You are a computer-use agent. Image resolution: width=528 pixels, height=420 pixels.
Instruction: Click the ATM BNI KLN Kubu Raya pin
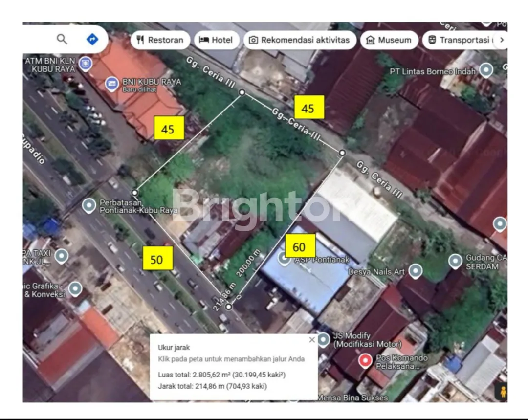coord(86,63)
